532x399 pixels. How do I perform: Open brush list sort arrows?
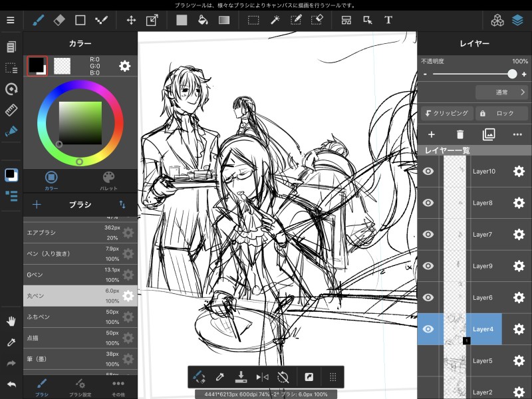[x=122, y=204]
